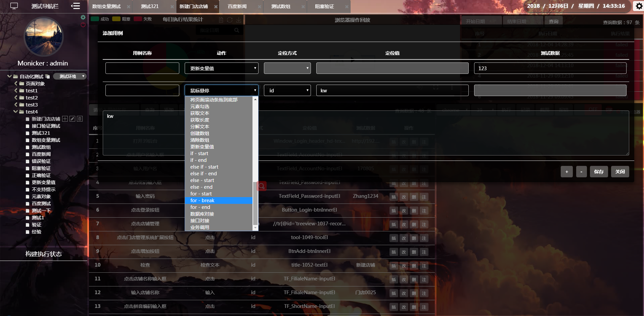644x316 pixels.
Task: Click the 关闭 close dialog button
Action: point(620,172)
